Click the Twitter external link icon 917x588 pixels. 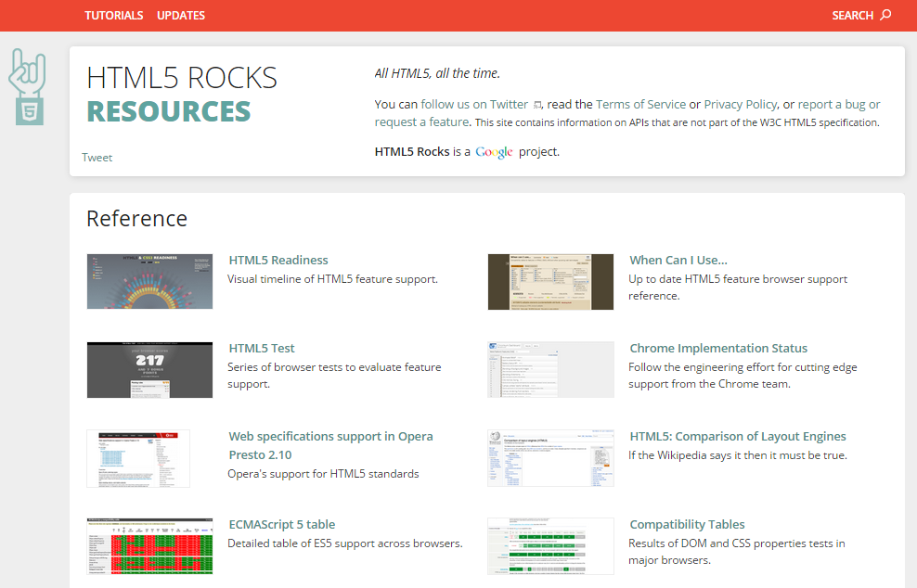pos(536,105)
